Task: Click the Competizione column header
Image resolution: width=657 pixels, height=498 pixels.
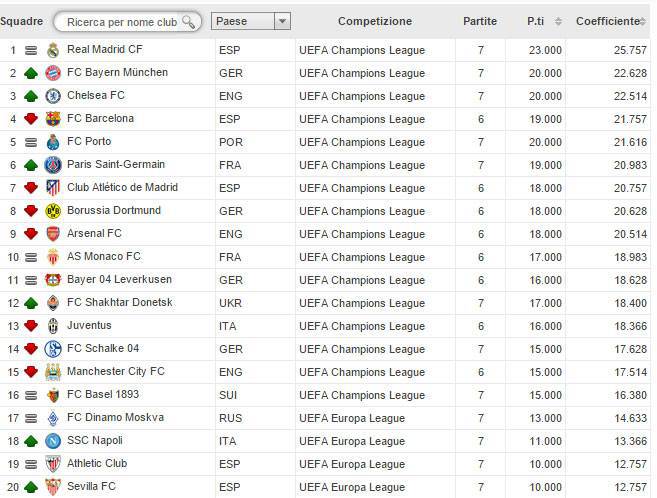Action: [375, 21]
